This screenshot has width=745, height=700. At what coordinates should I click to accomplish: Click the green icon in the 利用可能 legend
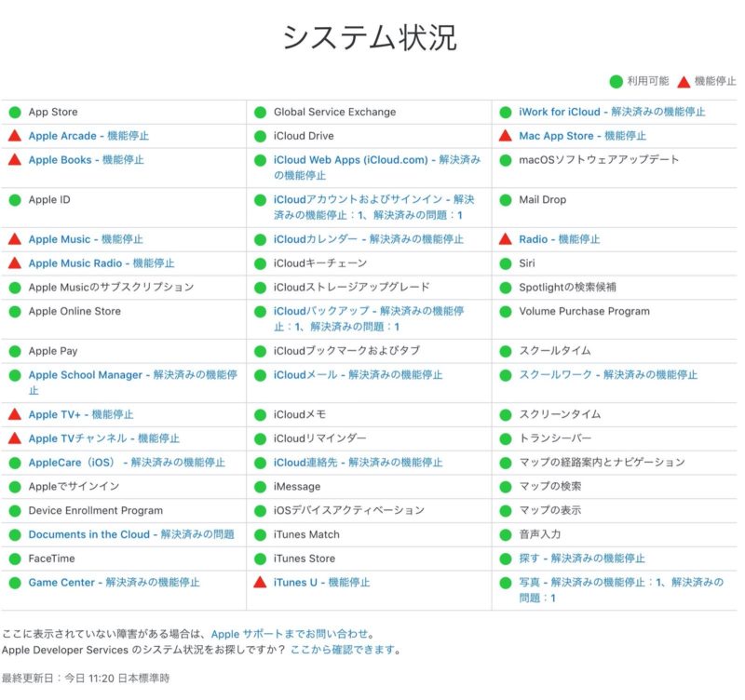(614, 80)
